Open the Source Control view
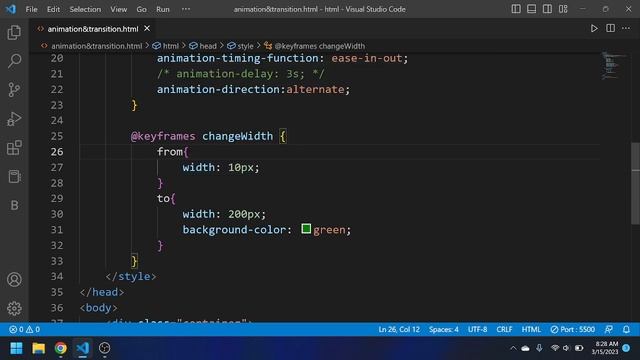 (14, 90)
